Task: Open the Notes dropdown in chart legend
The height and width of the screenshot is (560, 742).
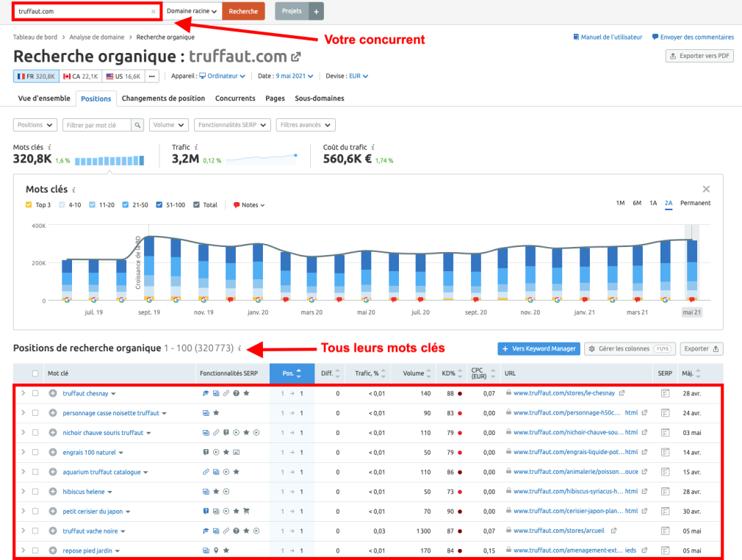Action: point(249,205)
